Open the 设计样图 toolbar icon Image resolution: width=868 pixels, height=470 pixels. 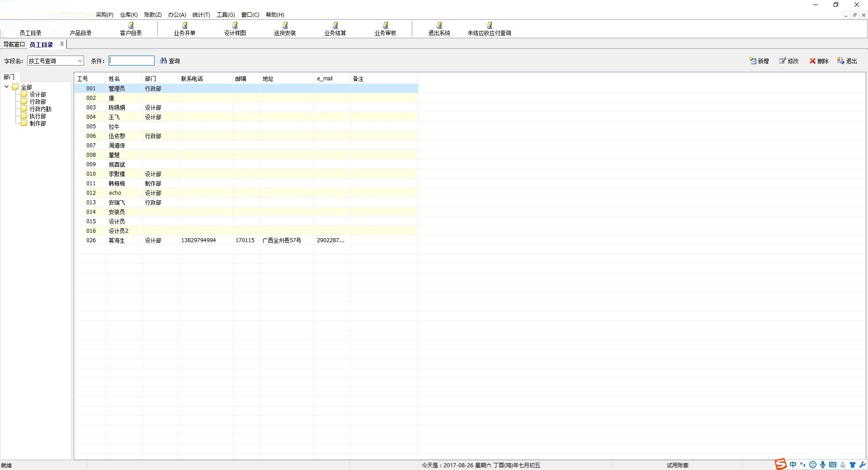coord(235,29)
